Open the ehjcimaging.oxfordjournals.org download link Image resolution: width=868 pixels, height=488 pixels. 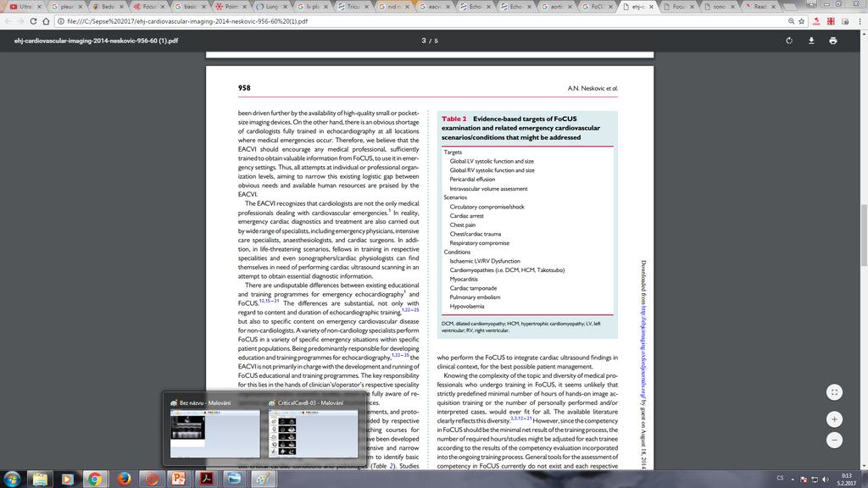pos(643,353)
